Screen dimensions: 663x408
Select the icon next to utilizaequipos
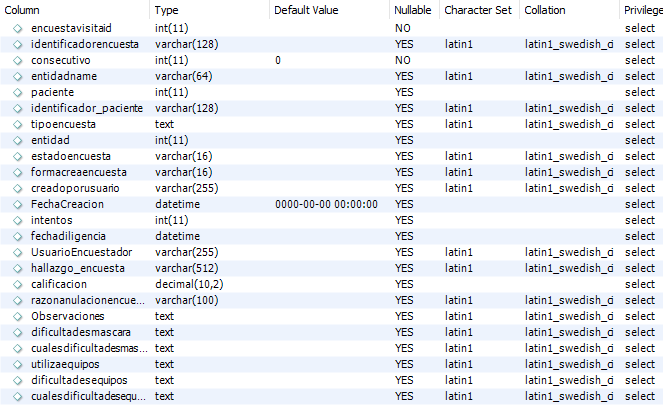[x=17, y=364]
